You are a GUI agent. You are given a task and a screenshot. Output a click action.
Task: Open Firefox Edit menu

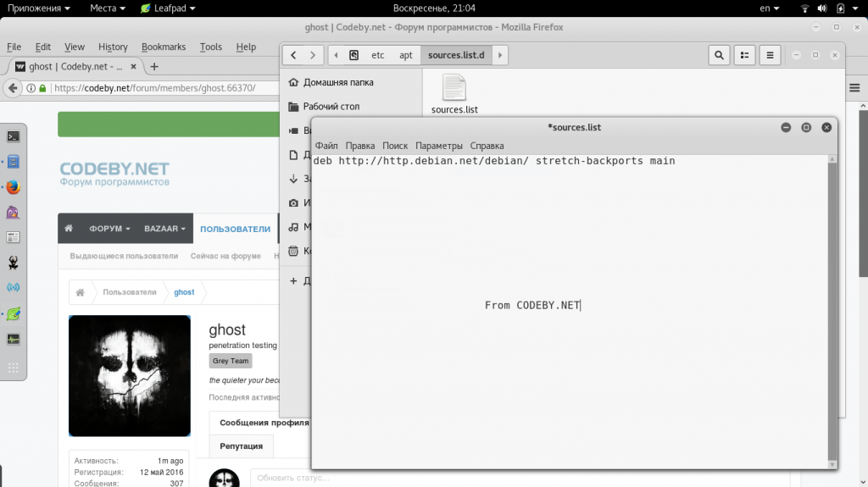tap(42, 47)
